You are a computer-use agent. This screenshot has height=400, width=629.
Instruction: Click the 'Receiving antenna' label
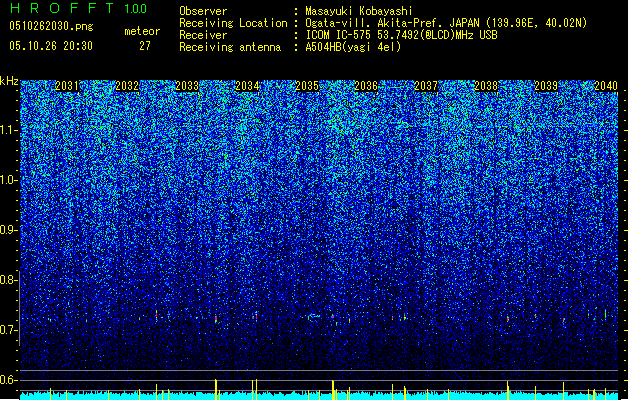[230, 47]
